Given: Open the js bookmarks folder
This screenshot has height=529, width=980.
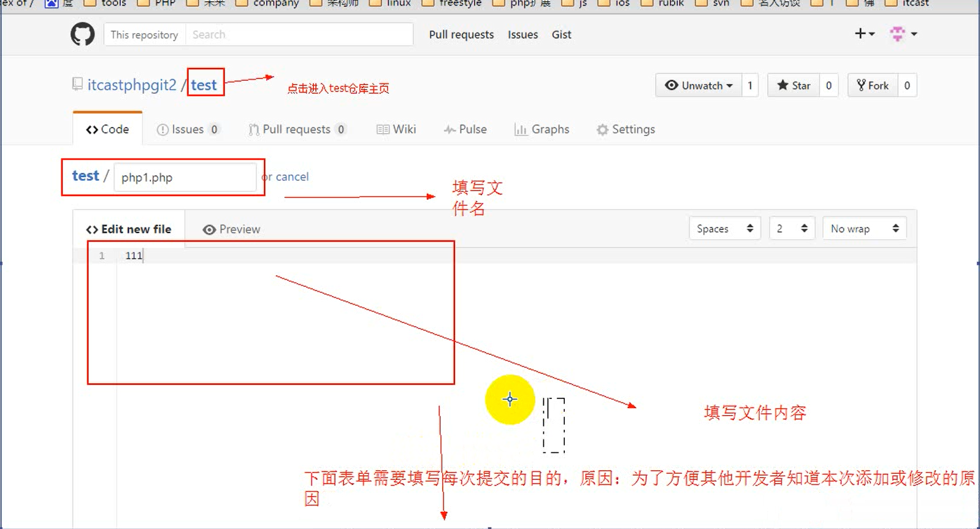Looking at the screenshot, I should (x=575, y=3).
